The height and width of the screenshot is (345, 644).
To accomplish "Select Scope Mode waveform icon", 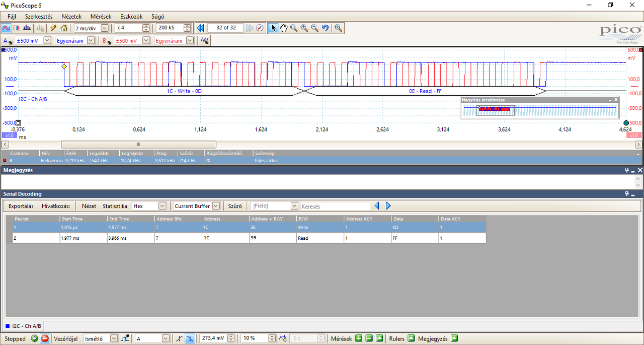I will (7, 28).
